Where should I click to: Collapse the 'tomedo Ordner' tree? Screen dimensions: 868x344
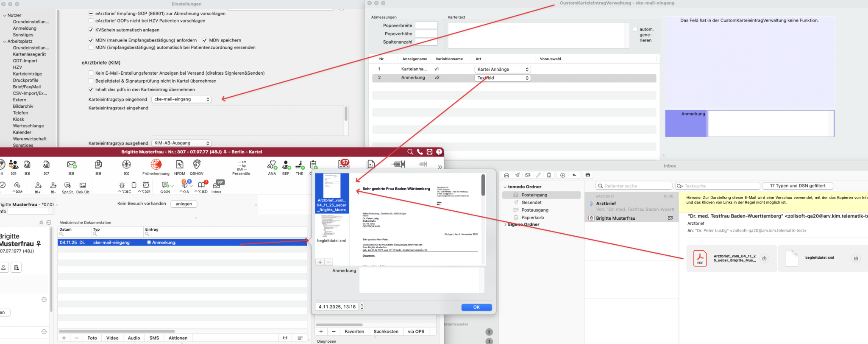tap(505, 187)
